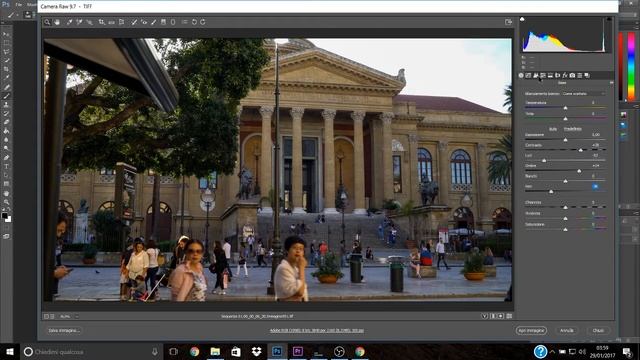Select the Radial Filter tool

(173, 22)
